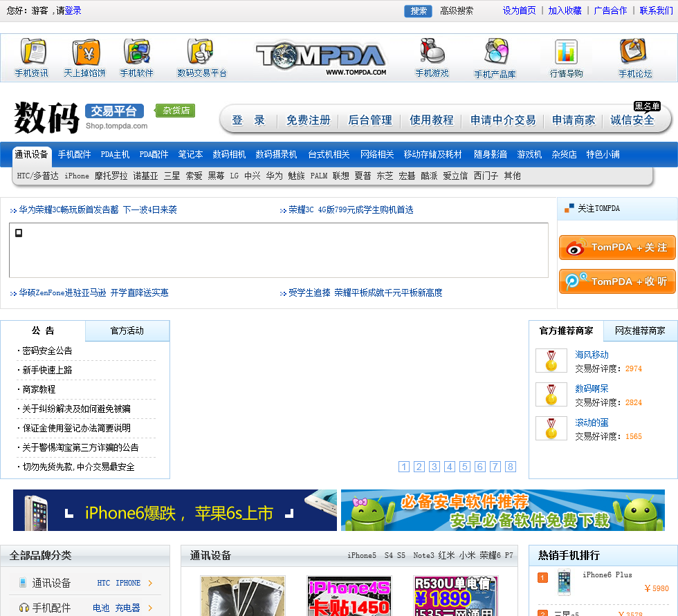This screenshot has height=616, width=678.
Task: Click the 黑名单 badge
Action: click(647, 106)
